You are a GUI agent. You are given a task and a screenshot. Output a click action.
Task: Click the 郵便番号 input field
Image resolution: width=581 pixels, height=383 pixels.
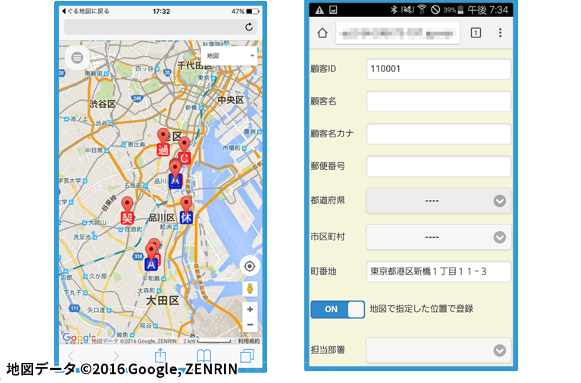tap(438, 166)
